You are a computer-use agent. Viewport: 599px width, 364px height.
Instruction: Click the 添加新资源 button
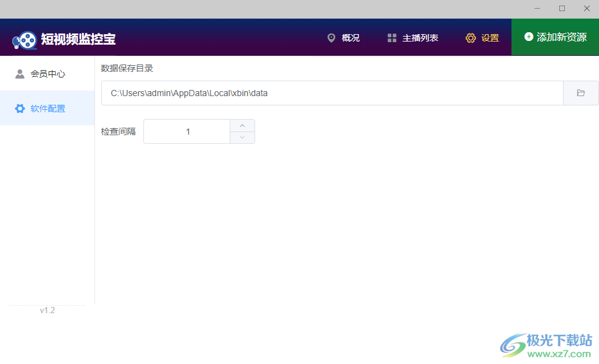pyautogui.click(x=555, y=37)
